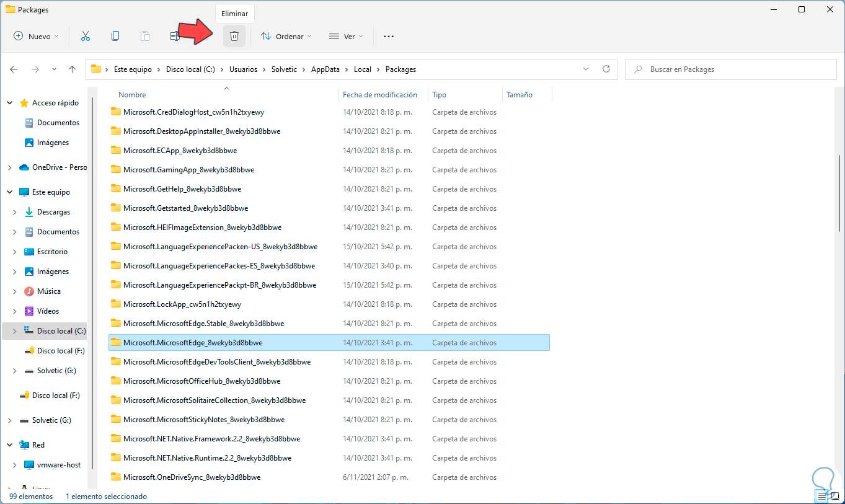845x504 pixels.
Task: Refresh the Packages folder view
Action: (x=606, y=69)
